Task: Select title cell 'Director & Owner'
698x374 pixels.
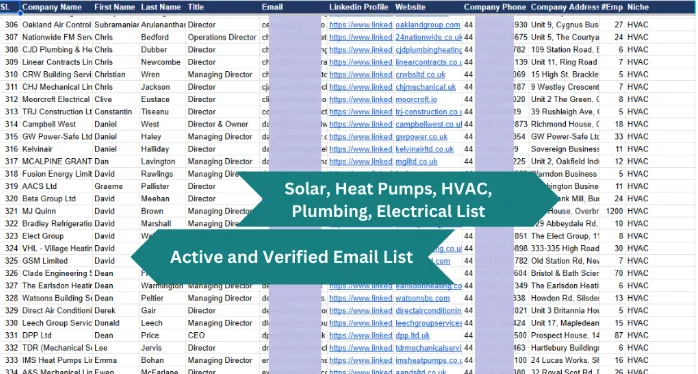Action: click(218, 125)
